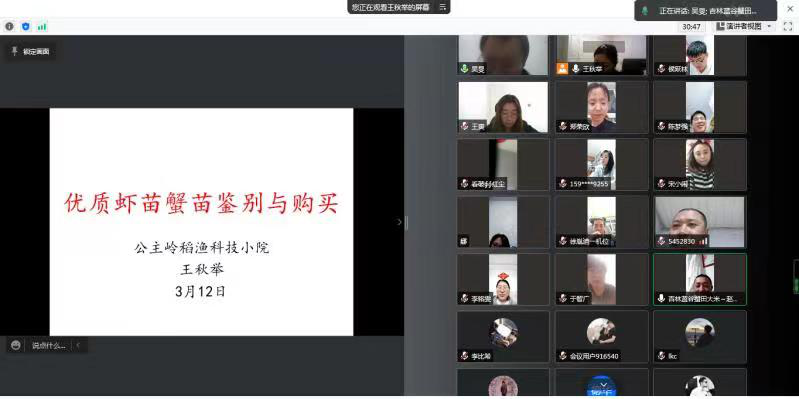Image resolution: width=799 pixels, height=399 pixels.
Task: Click the name label 5452830
Action: pyautogui.click(x=682, y=241)
